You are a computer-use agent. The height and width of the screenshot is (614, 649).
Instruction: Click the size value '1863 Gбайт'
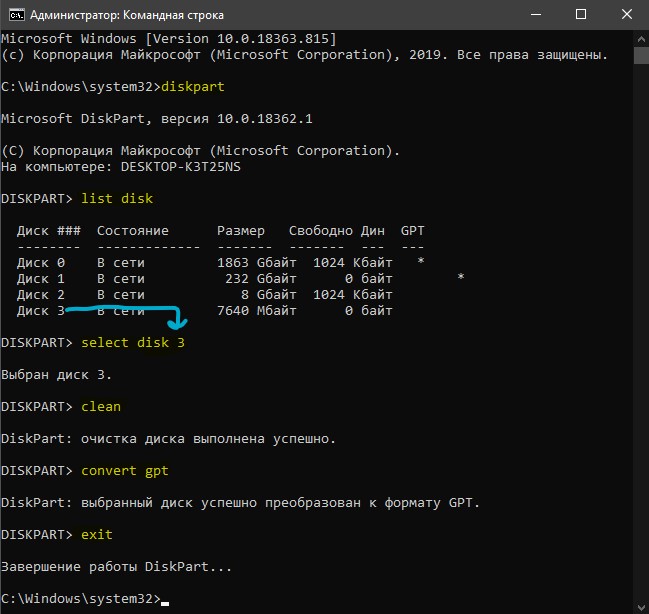pyautogui.click(x=257, y=263)
